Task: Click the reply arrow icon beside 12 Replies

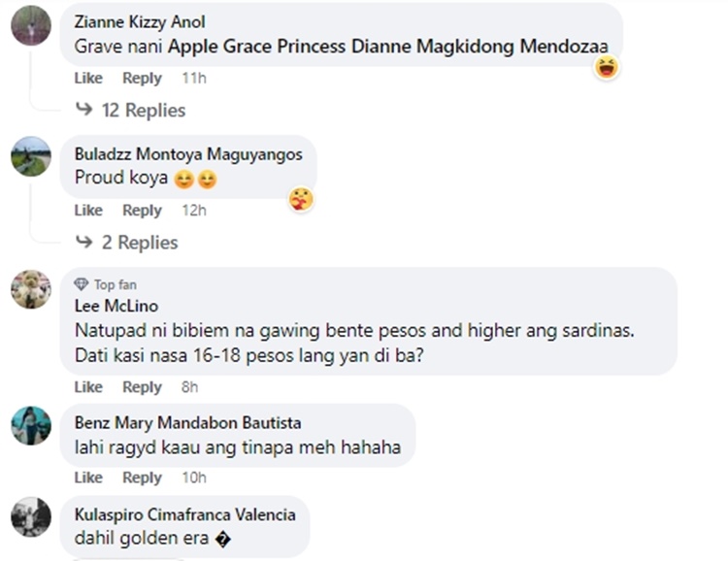Action: pos(84,110)
